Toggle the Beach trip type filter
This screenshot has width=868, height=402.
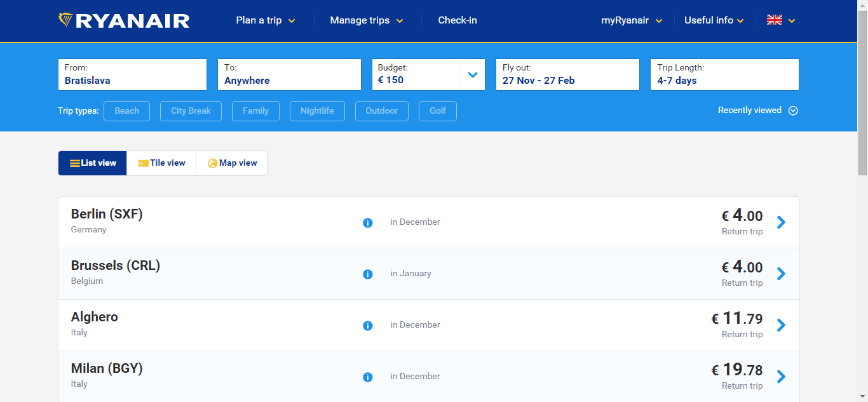click(126, 111)
